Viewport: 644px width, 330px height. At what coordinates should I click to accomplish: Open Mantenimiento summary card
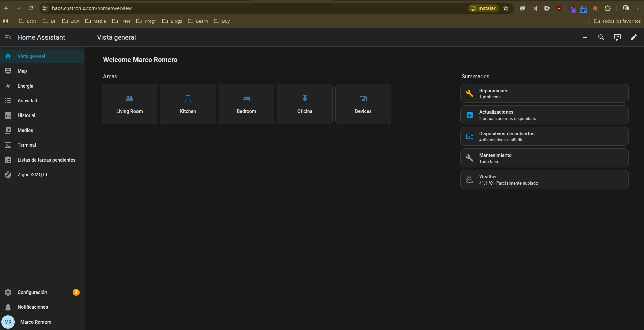click(x=545, y=158)
